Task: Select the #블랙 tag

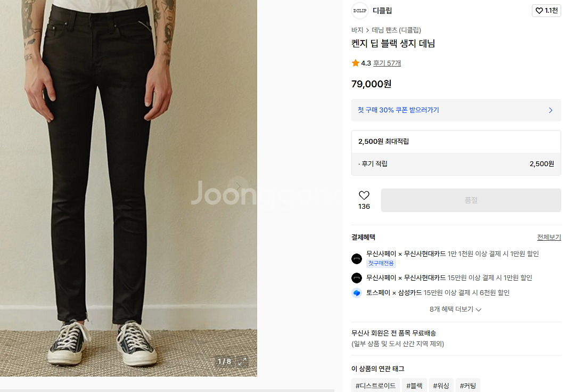Action: point(414,386)
